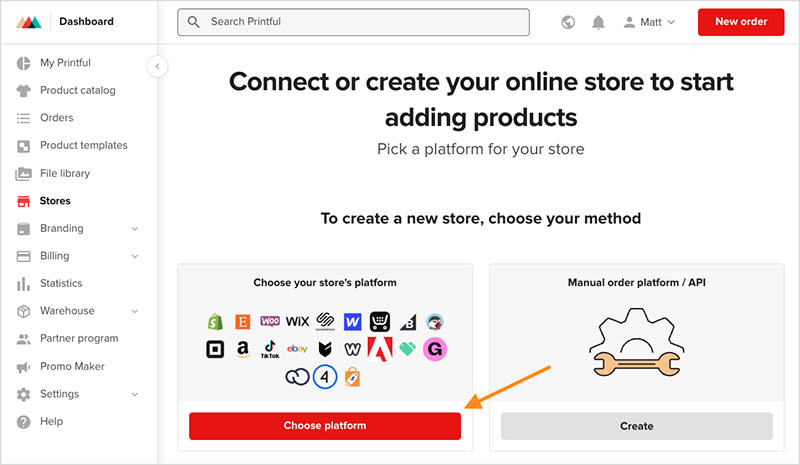Click the TikTok platform icon

270,350
